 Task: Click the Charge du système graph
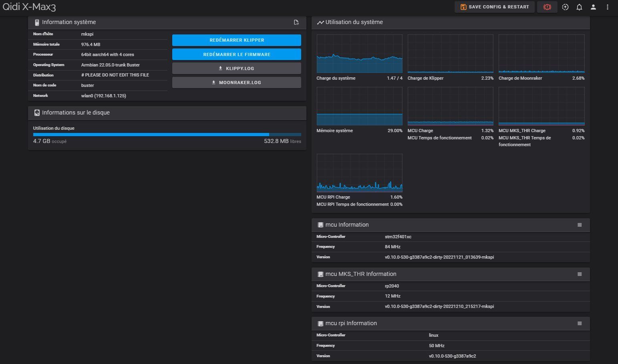[359, 54]
